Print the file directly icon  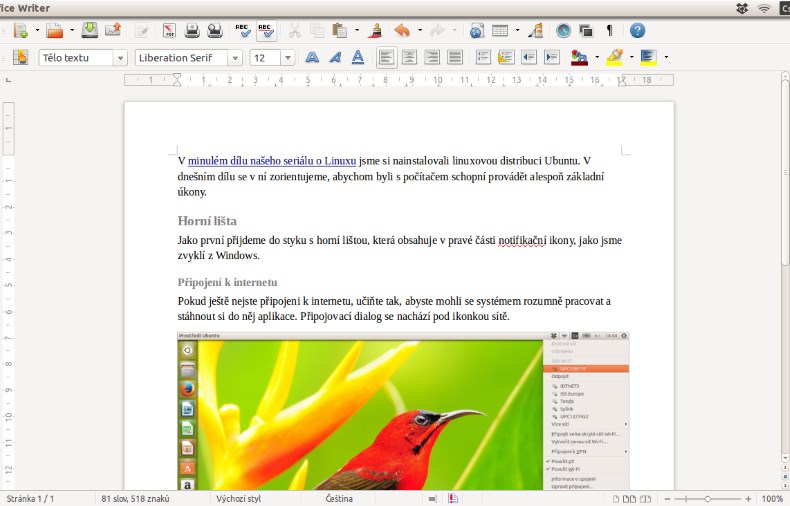click(x=192, y=31)
